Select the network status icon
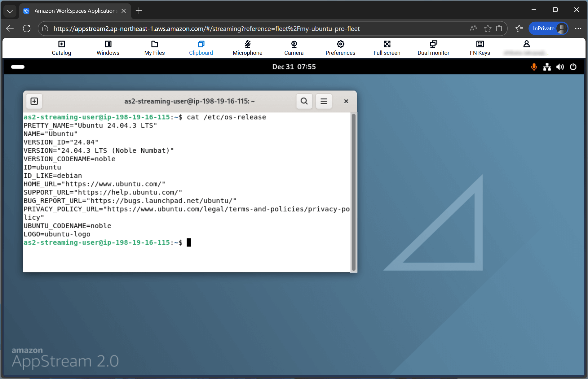This screenshot has width=588, height=379. (x=547, y=67)
